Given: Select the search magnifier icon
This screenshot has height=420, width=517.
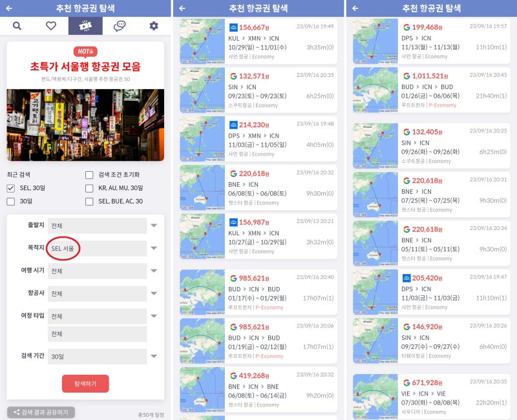Looking at the screenshot, I should [17, 26].
